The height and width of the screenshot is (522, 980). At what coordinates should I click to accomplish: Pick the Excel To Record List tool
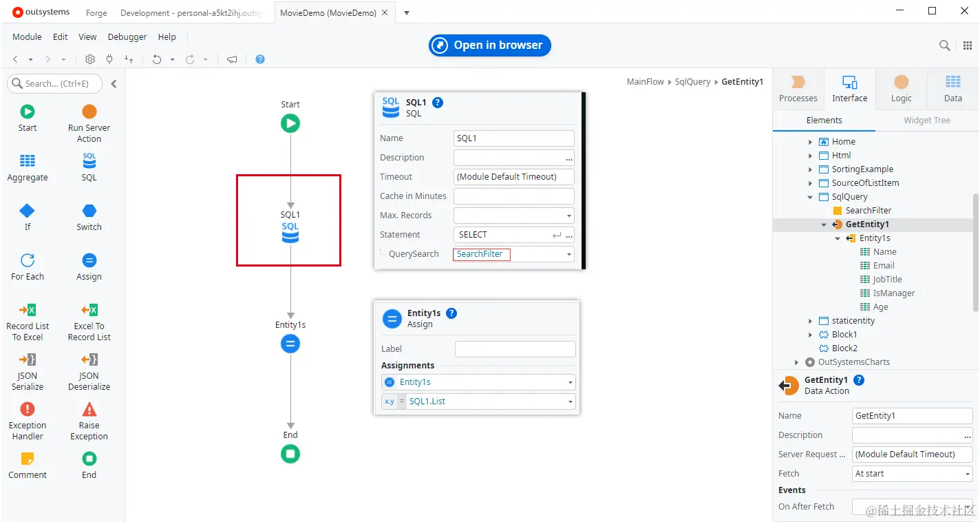89,322
